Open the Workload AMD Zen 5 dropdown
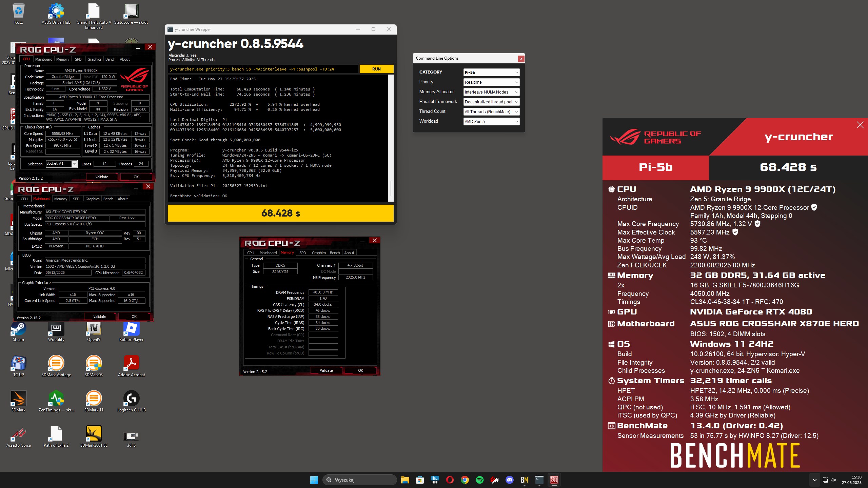 tap(491, 121)
